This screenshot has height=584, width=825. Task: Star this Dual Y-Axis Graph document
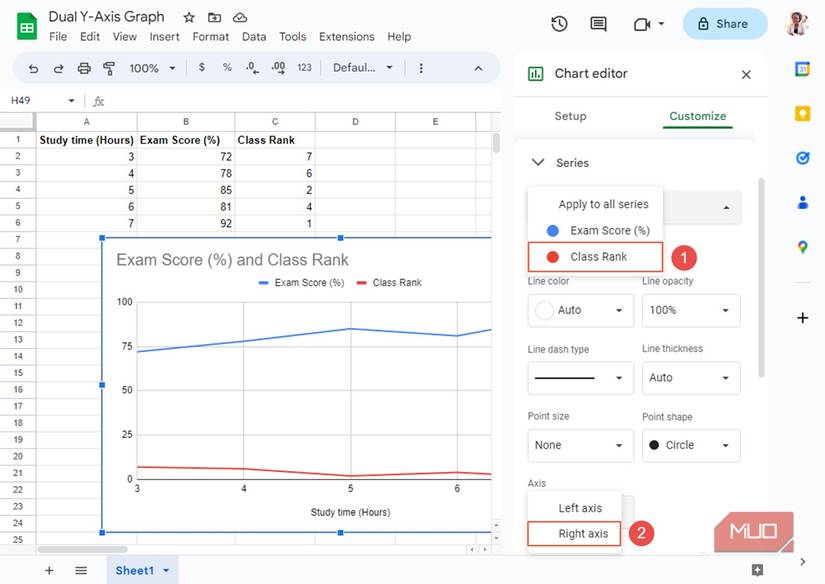189,18
